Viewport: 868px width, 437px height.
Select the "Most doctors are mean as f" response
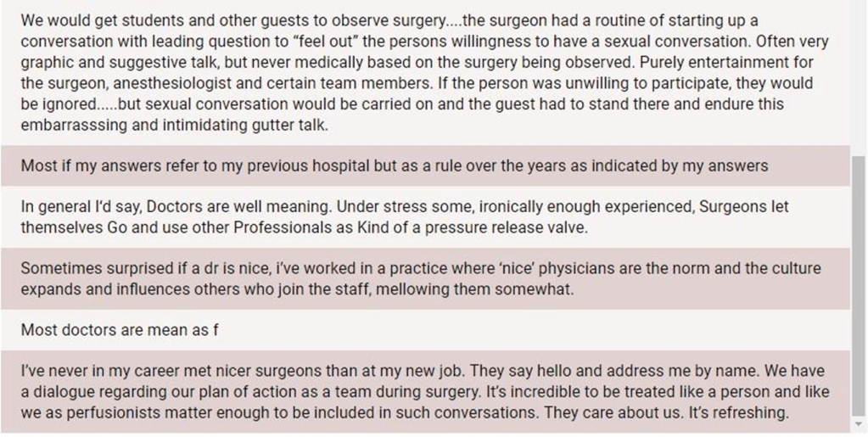[119, 330]
